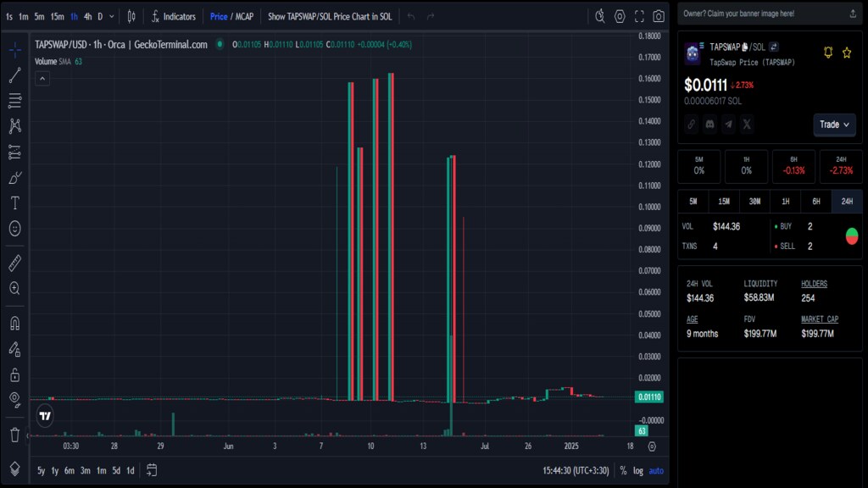Viewport: 868px width, 488px height.
Task: Open the HOLDERS link
Action: (815, 284)
